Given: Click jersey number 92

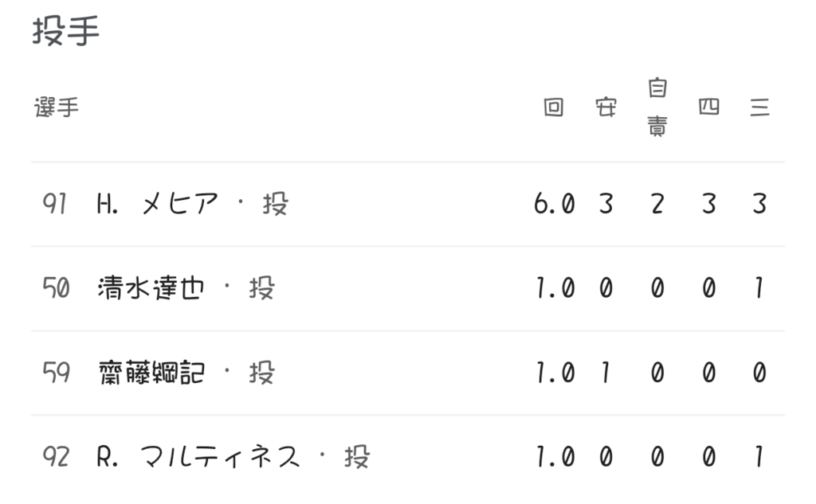Looking at the screenshot, I should pyautogui.click(x=56, y=457).
